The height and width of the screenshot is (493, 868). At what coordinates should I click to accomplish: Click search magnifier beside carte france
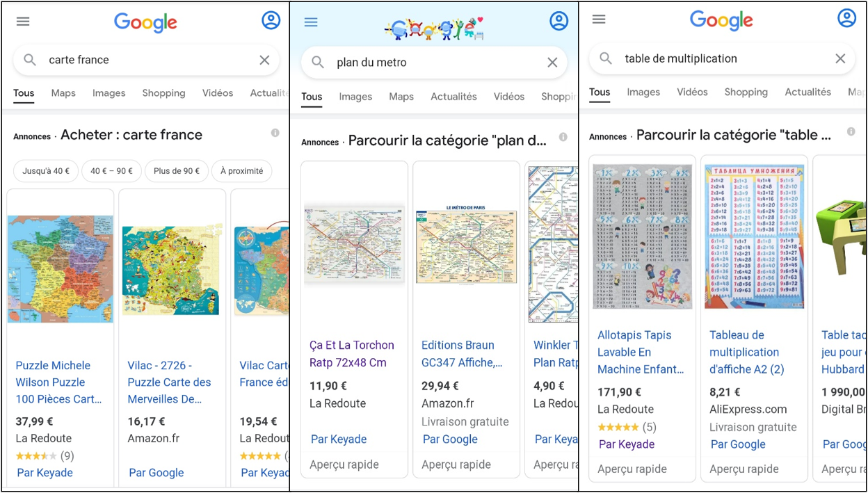coord(30,60)
